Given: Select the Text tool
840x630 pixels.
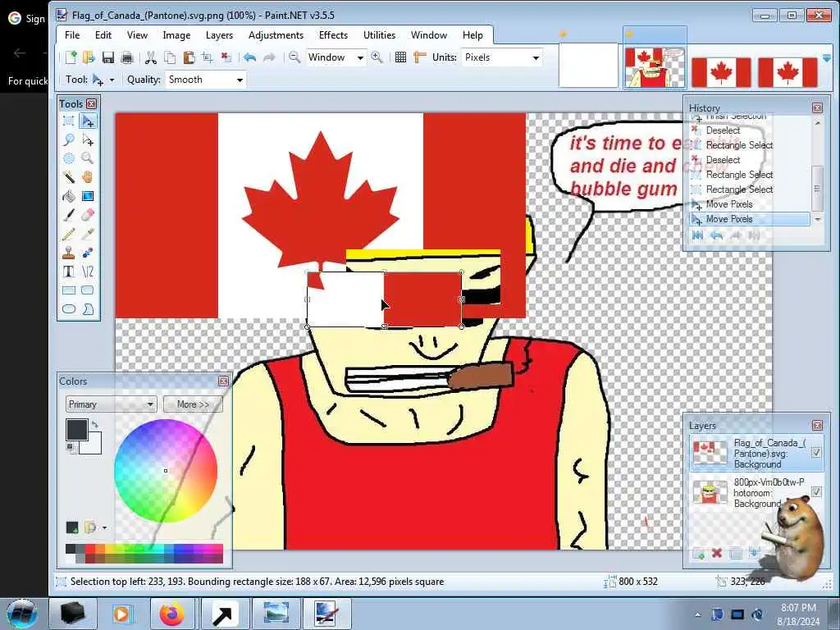Looking at the screenshot, I should [69, 272].
